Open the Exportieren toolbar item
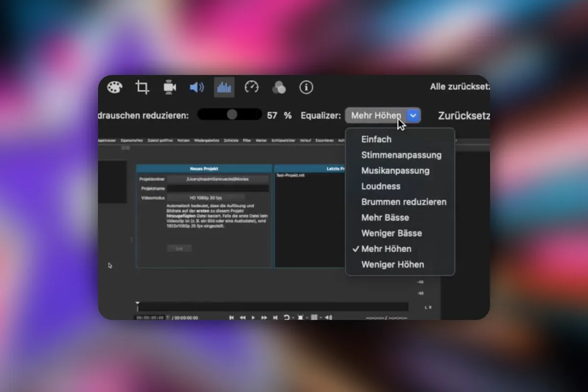This screenshot has height=392, width=588. (x=325, y=141)
